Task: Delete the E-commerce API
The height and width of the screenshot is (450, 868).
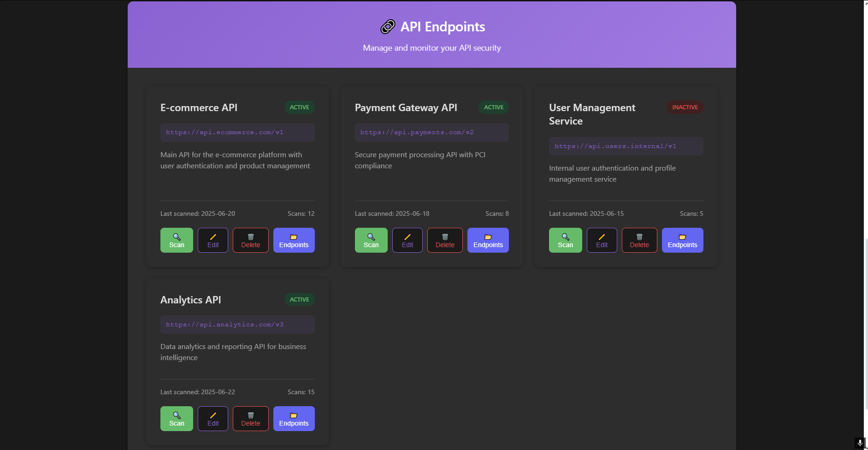Action: click(x=251, y=240)
